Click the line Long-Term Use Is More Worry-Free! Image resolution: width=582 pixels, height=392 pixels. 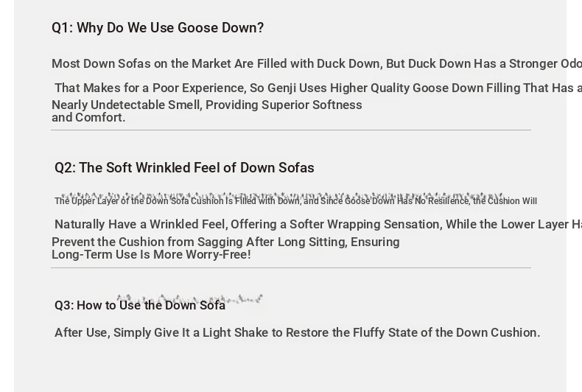coord(151,255)
